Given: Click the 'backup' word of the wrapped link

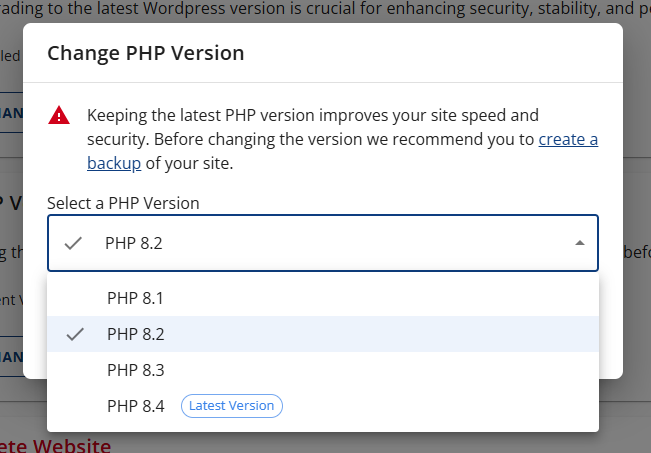Looking at the screenshot, I should pyautogui.click(x=113, y=163).
